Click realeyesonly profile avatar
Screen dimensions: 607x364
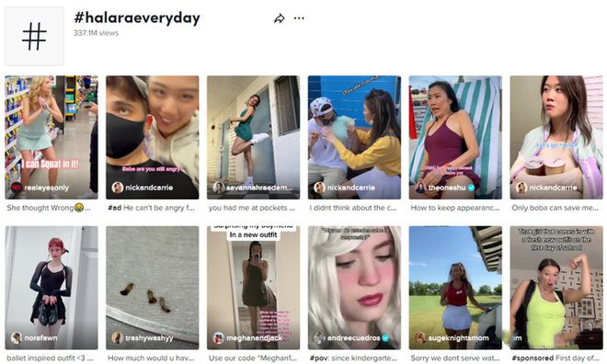click(17, 188)
